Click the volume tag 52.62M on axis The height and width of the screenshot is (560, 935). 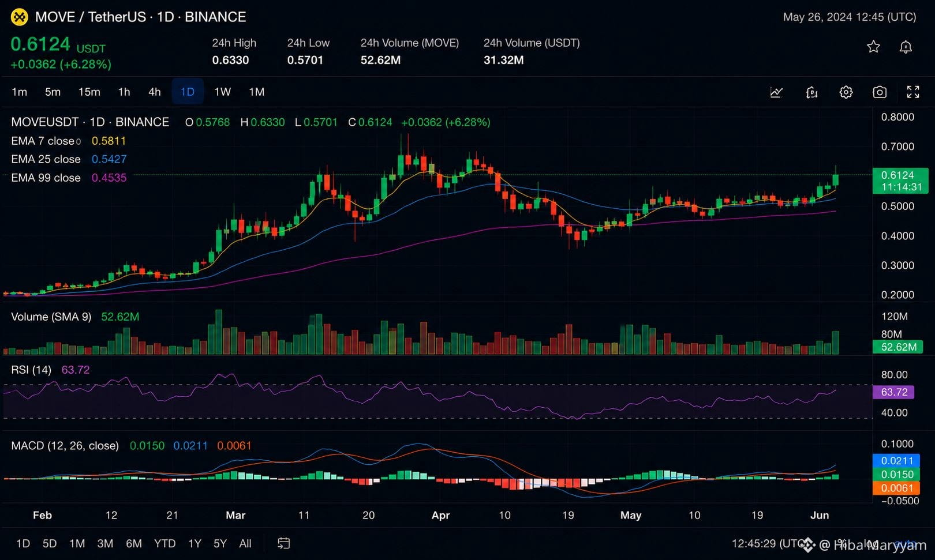coord(899,347)
